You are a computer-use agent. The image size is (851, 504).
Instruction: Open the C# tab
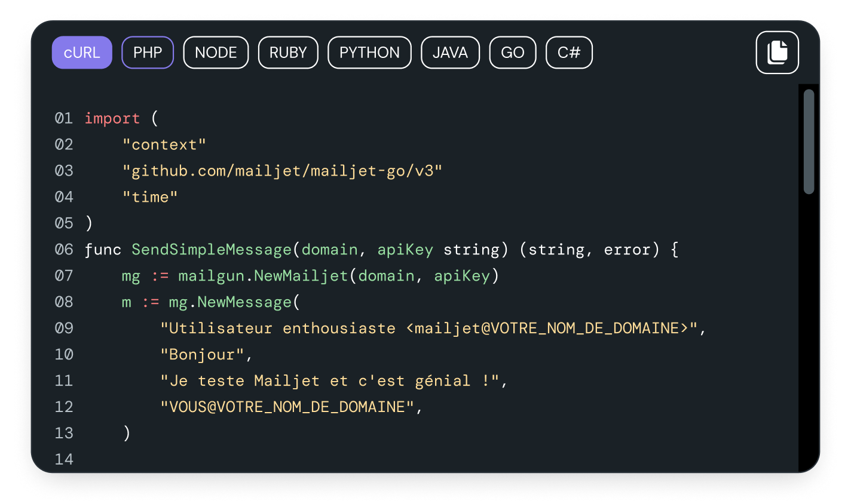point(569,53)
